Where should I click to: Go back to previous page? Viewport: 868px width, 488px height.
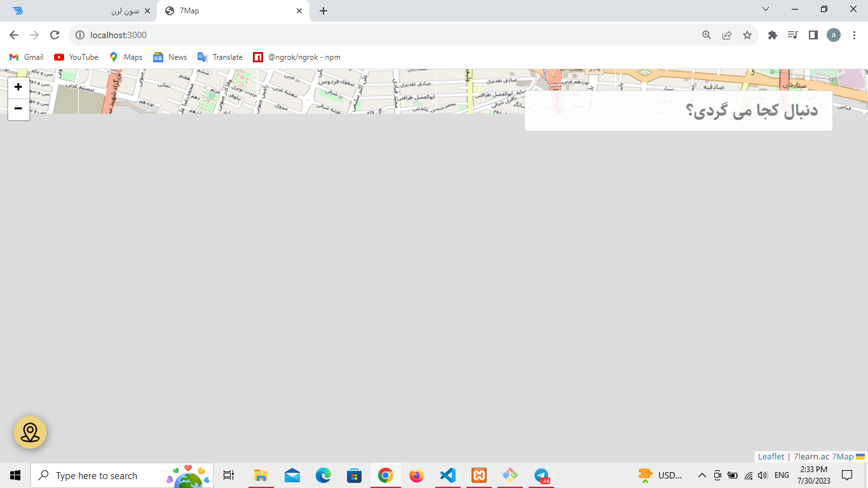click(14, 35)
